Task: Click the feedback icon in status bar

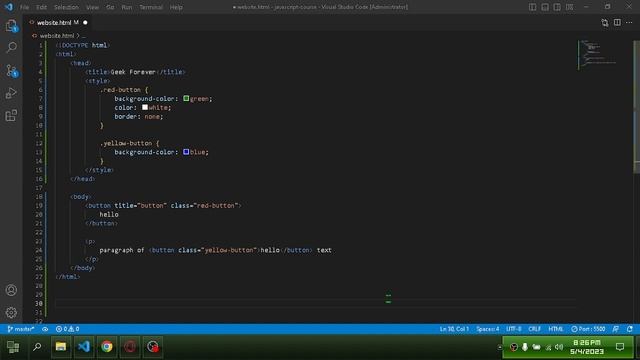Action: click(x=616, y=329)
